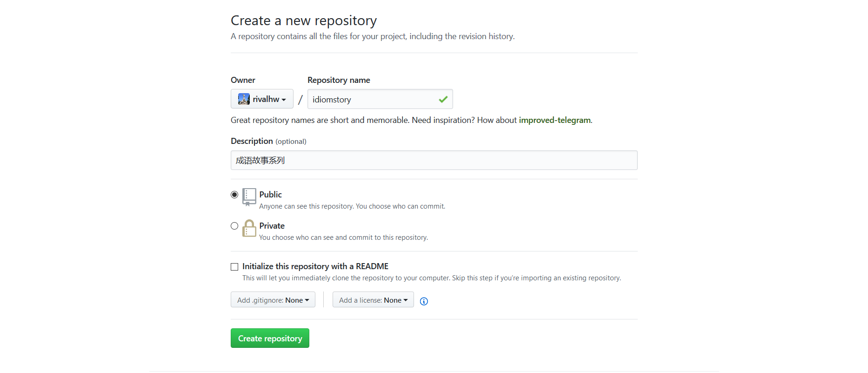
Task: Click the Private option label
Action: (x=272, y=226)
